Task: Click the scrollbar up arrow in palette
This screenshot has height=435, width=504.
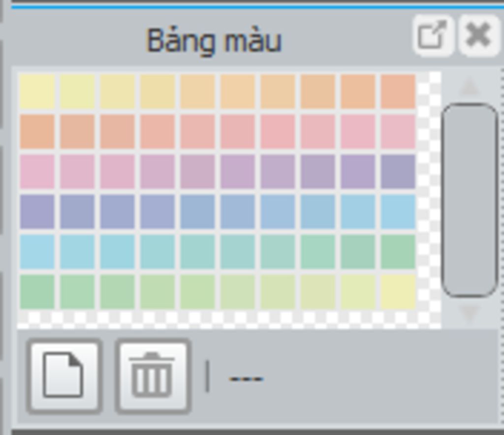Action: tap(470, 87)
